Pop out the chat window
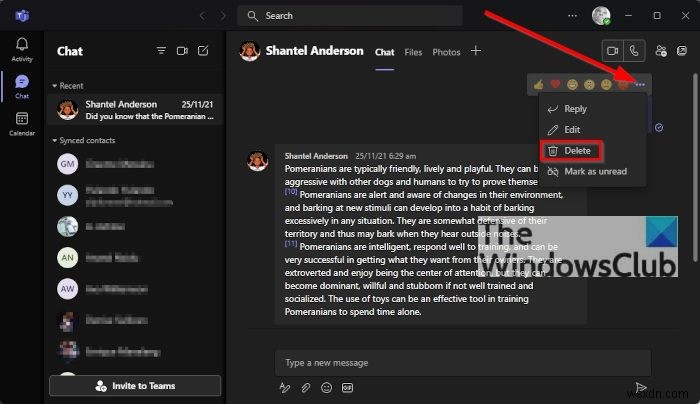The width and height of the screenshot is (700, 404). [682, 51]
